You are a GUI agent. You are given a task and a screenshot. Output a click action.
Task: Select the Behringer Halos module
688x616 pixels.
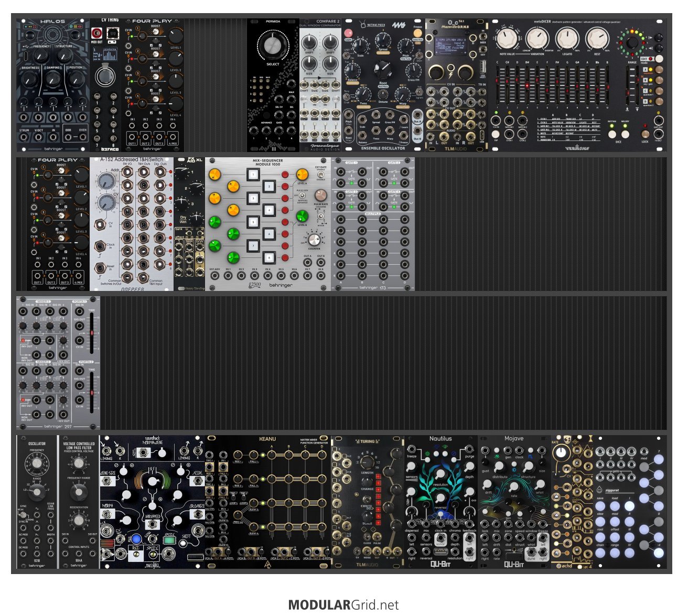[x=53, y=85]
